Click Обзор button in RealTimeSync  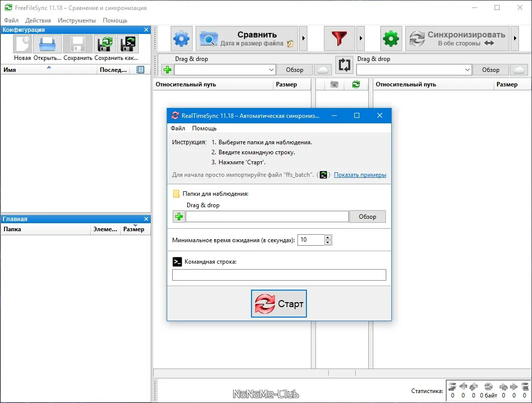click(x=367, y=217)
